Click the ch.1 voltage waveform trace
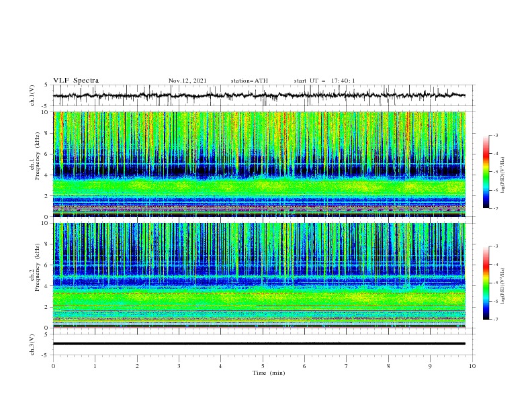This screenshot has width=532, height=411. [259, 95]
